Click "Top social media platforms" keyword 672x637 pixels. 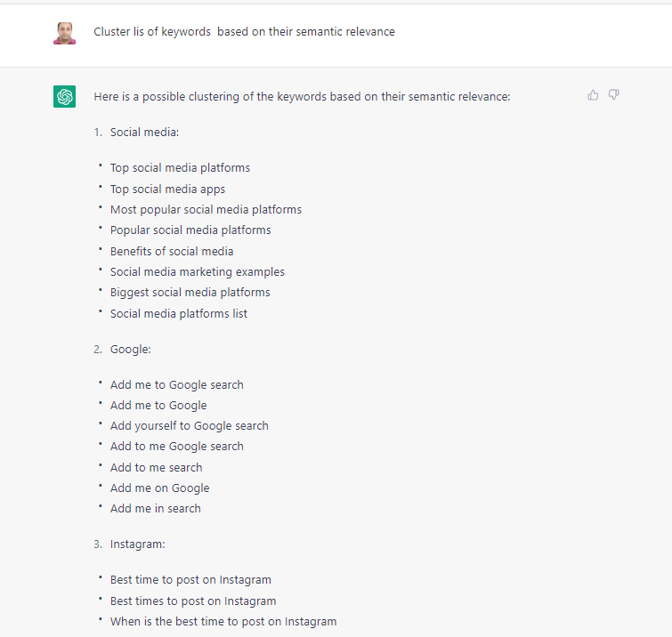tap(180, 168)
